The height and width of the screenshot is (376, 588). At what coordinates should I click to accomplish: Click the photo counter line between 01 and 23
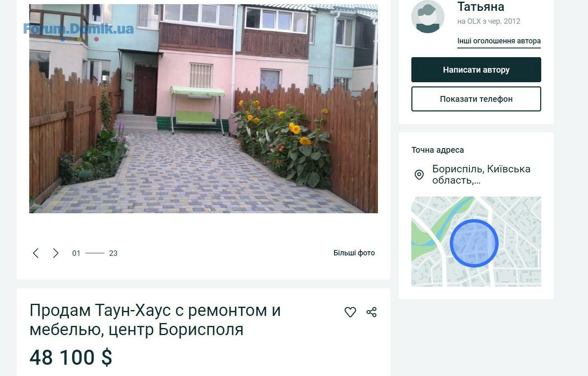point(95,253)
